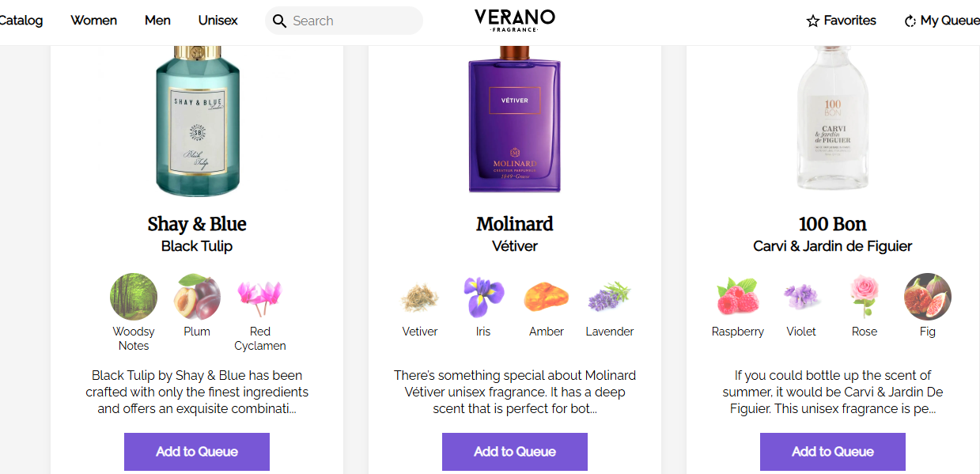Select the Iris flower icon
The height and width of the screenshot is (474, 980).
[483, 298]
